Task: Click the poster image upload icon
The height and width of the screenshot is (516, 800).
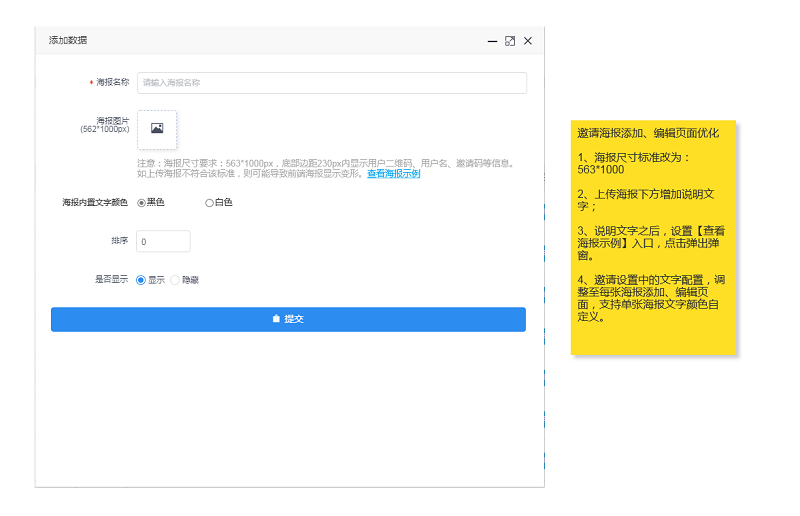Action: (157, 129)
